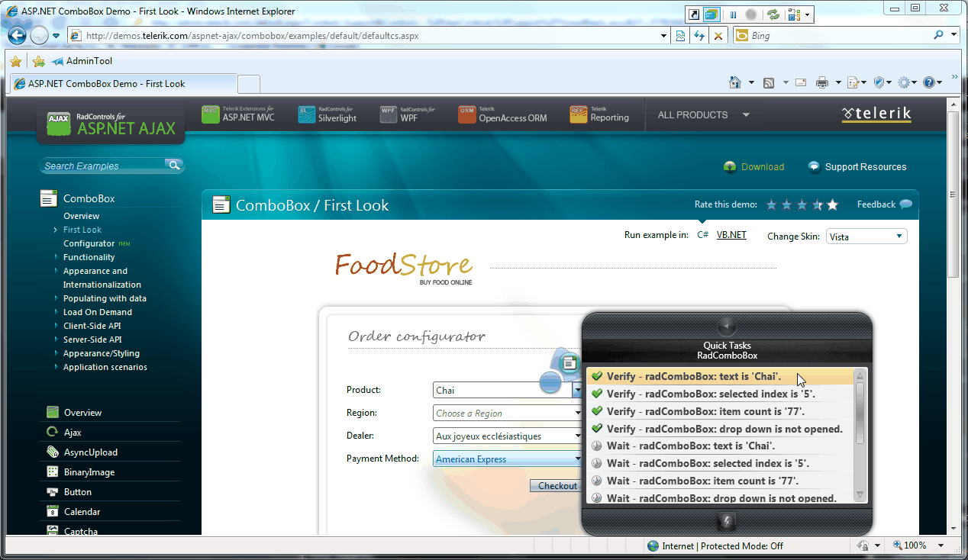Open the Reporting product link

pyautogui.click(x=599, y=114)
